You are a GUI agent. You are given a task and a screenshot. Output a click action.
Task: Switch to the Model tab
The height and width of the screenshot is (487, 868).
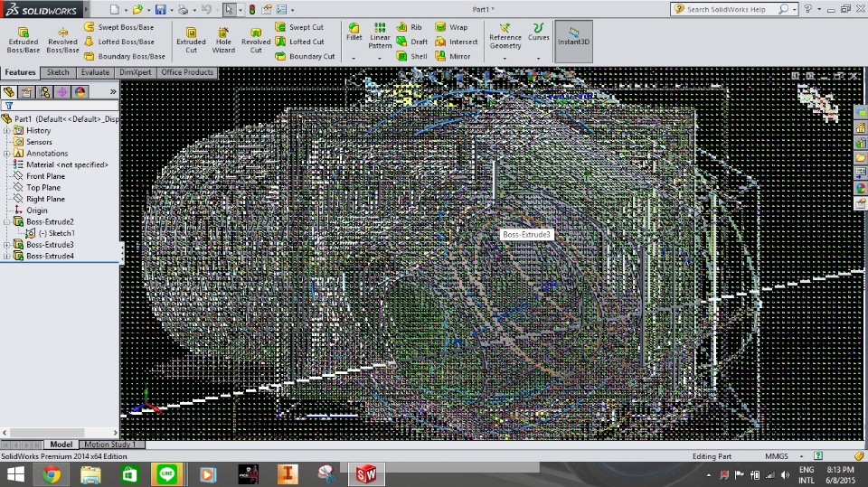pyautogui.click(x=61, y=445)
